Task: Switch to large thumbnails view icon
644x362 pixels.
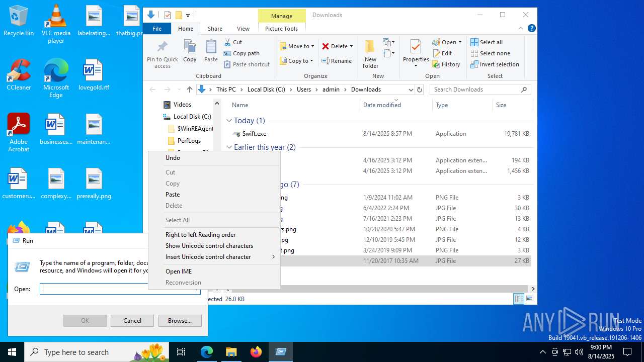Action: [x=529, y=299]
